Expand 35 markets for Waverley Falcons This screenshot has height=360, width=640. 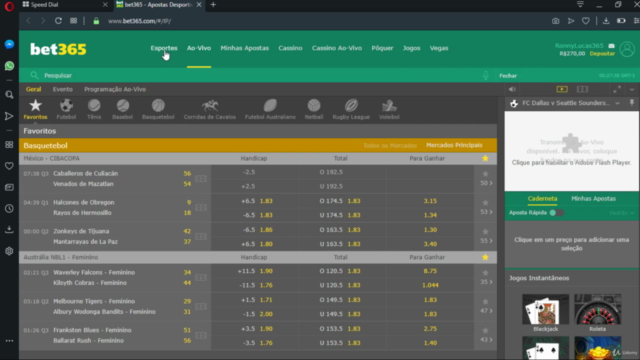click(486, 282)
